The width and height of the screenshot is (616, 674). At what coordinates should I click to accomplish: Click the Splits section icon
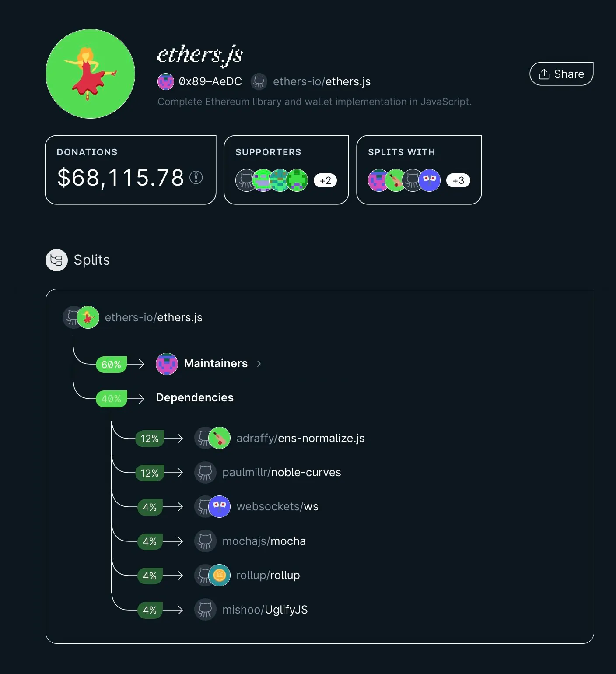(57, 260)
